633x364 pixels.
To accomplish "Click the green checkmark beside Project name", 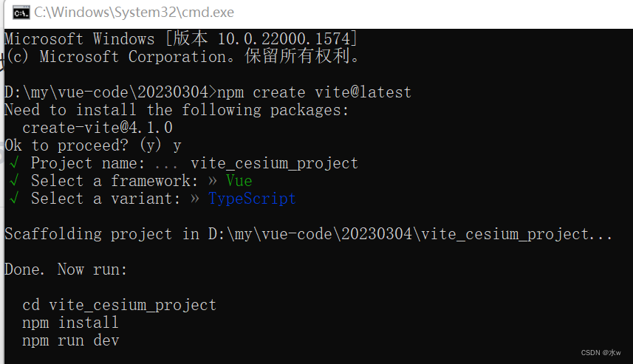I will [14, 163].
